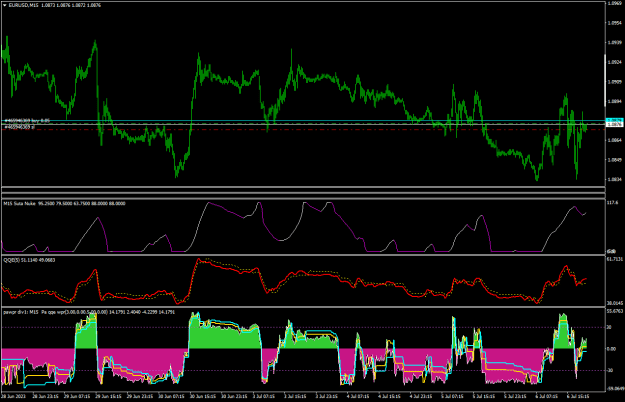Click the EURUSD,M15 chart title text
The image size is (625, 402).
pyautogui.click(x=23, y=6)
